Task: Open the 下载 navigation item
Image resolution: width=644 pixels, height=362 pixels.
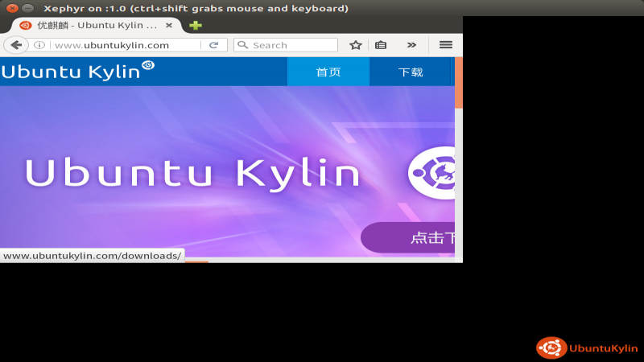Action: 411,72
